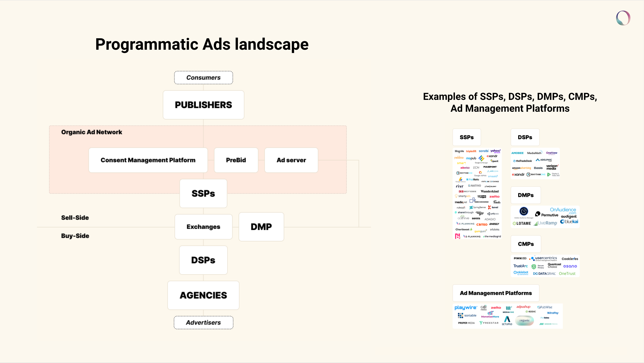Click the CMPs section header on the right

pos(526,244)
